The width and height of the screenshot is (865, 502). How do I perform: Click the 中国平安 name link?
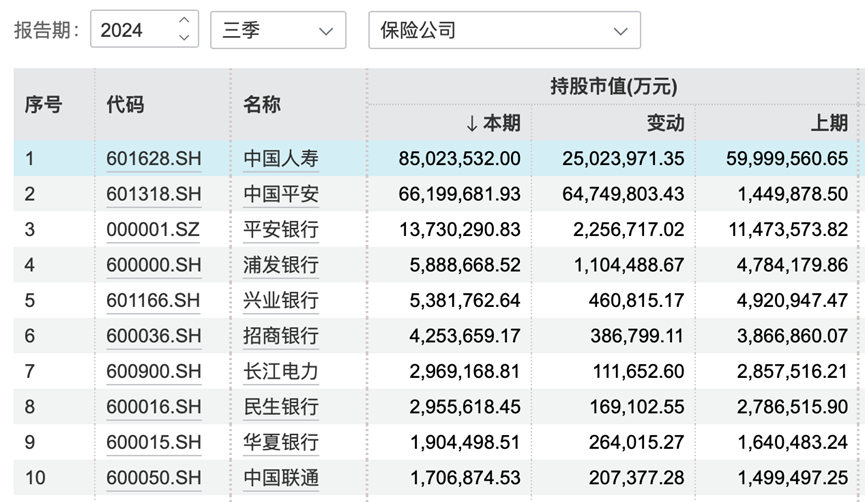(x=280, y=193)
